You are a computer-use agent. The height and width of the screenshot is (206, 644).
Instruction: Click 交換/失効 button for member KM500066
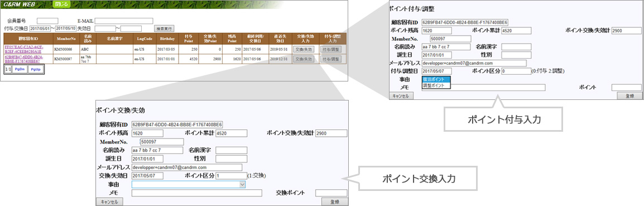coord(304,49)
